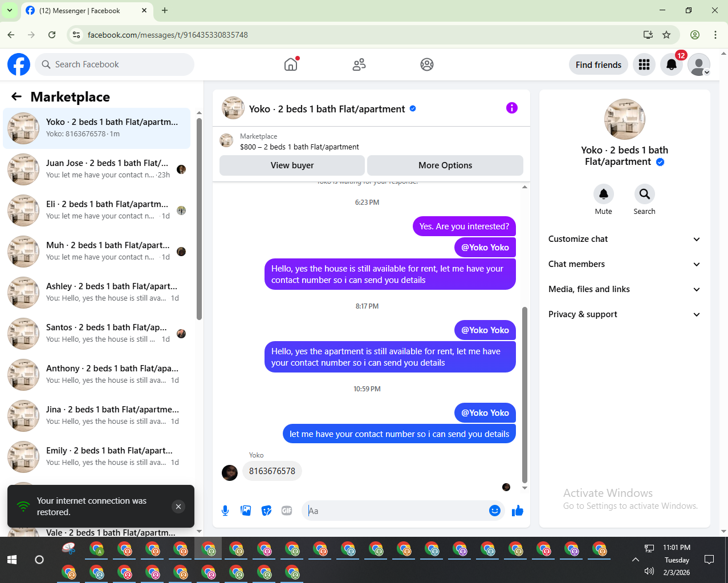Open the notifications bell with 12 badge
728x583 pixels.
point(672,64)
